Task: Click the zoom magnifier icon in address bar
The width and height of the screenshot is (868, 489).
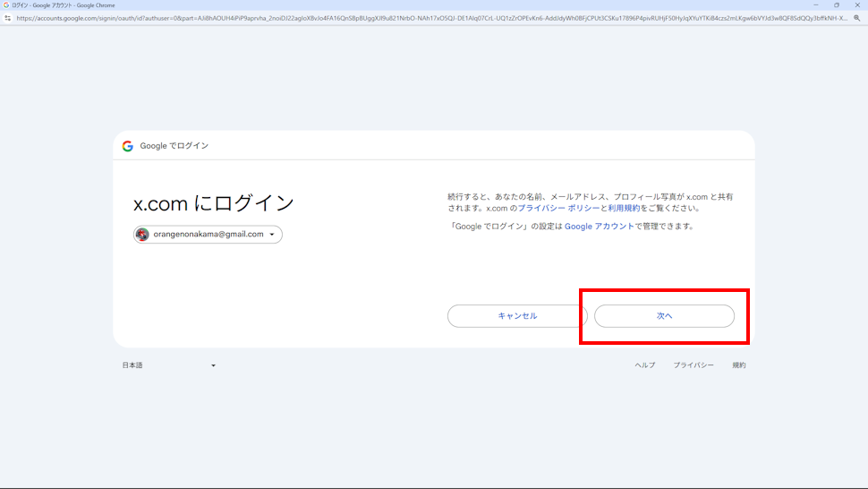Action: [x=857, y=18]
